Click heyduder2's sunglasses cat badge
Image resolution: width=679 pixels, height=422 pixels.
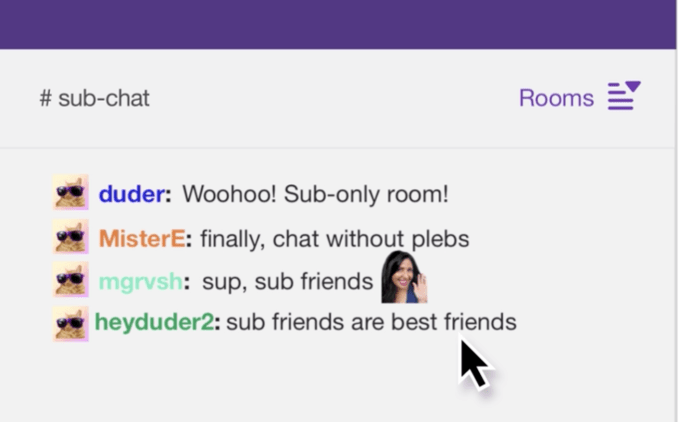pos(71,324)
